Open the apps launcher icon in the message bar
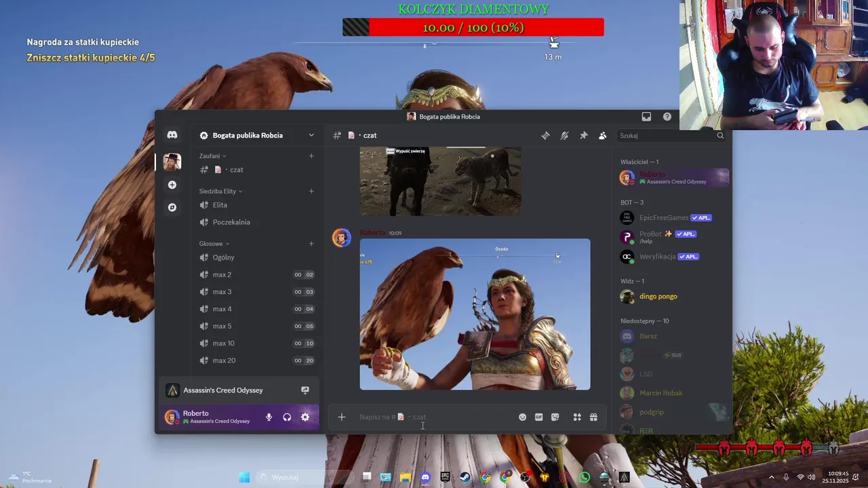Screen dimensions: 868x488 (x=577, y=417)
